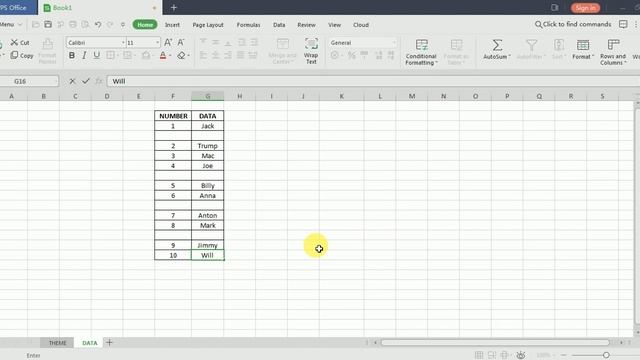The width and height of the screenshot is (640, 360).
Task: Click the 'DATA' header cell
Action: [x=208, y=116]
